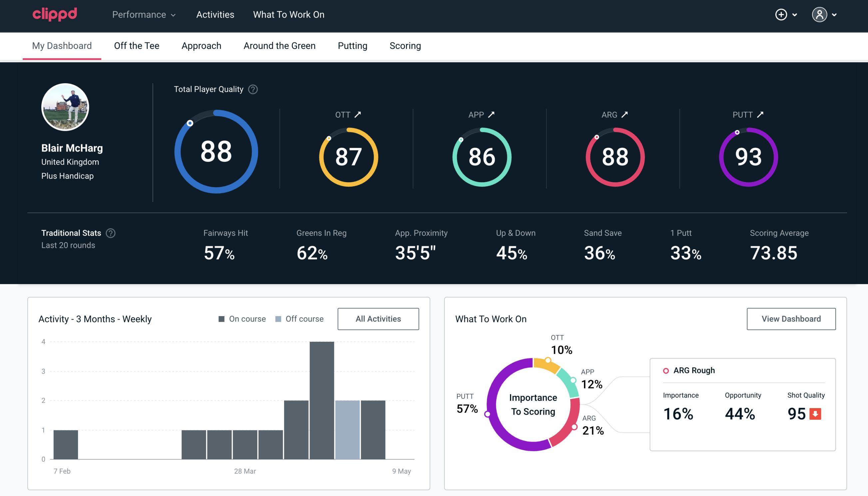Click the PUTT performance ring icon
This screenshot has height=496, width=868.
(748, 156)
